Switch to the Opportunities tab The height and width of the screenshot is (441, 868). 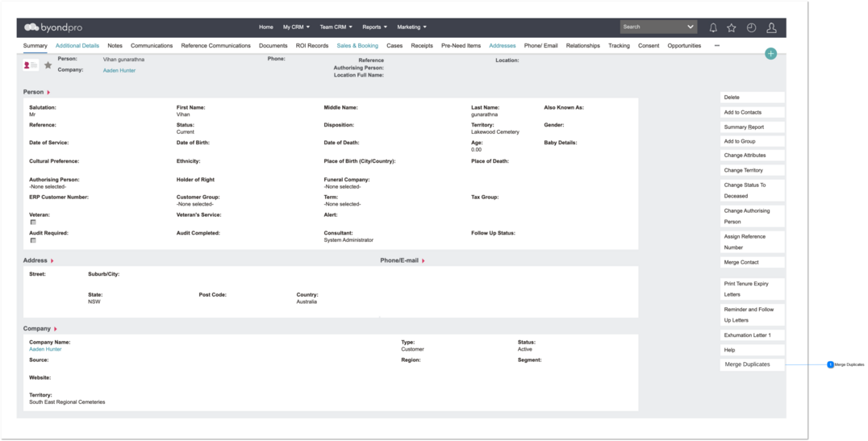click(x=684, y=46)
